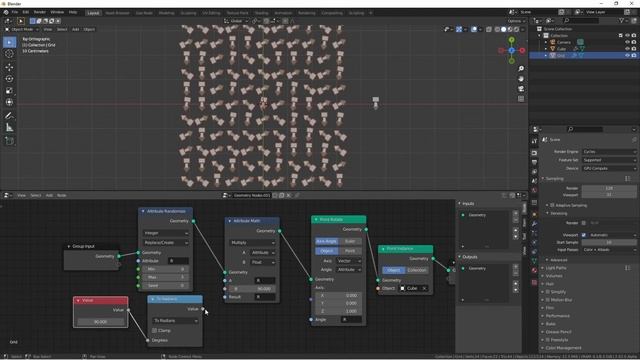
Task: Open the World properties tab icon
Action: click(x=534, y=190)
